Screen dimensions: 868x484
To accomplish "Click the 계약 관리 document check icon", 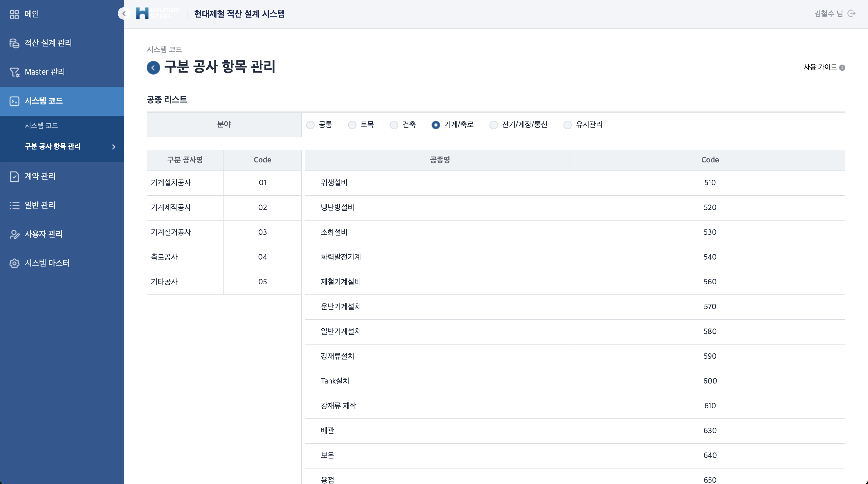I will click(14, 176).
